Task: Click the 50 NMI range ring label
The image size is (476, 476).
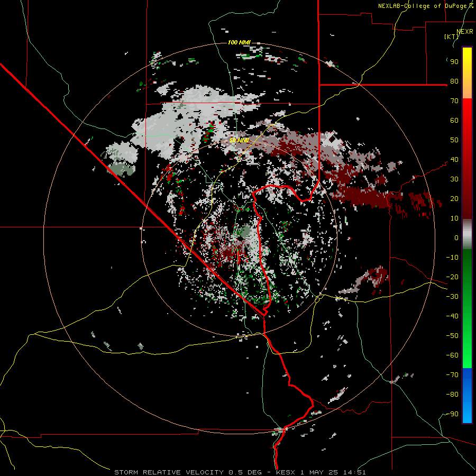Action: 239,140
